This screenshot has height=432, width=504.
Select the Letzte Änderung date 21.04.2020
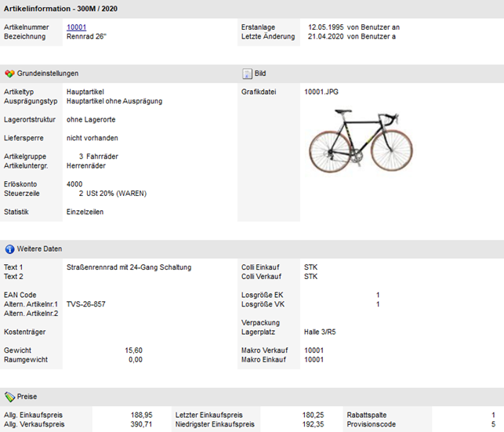325,37
